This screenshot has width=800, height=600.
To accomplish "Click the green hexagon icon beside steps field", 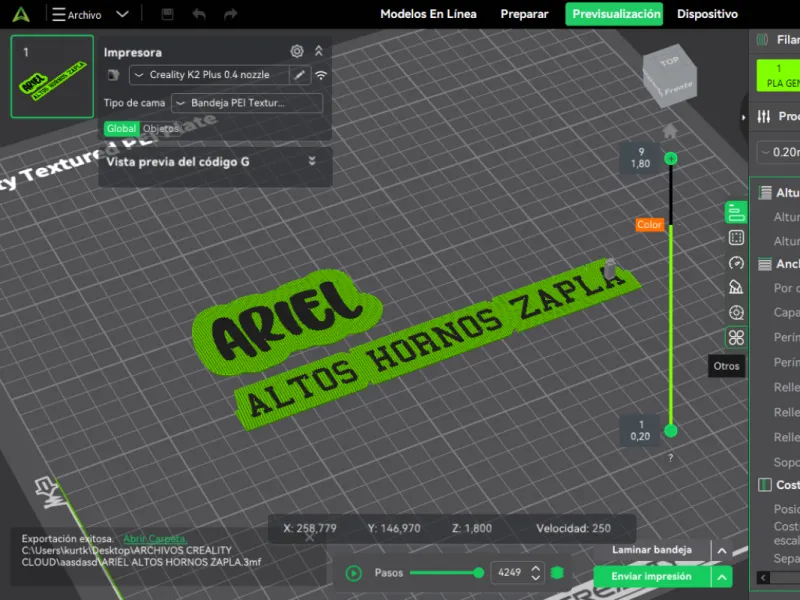I will 557,573.
